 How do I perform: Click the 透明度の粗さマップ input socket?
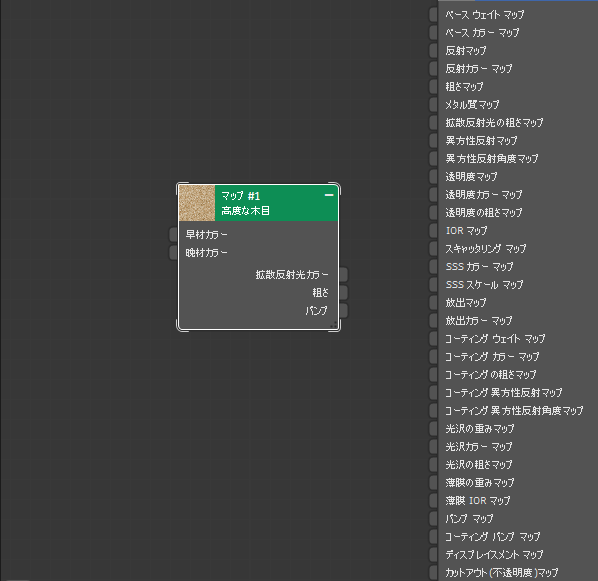tap(434, 212)
